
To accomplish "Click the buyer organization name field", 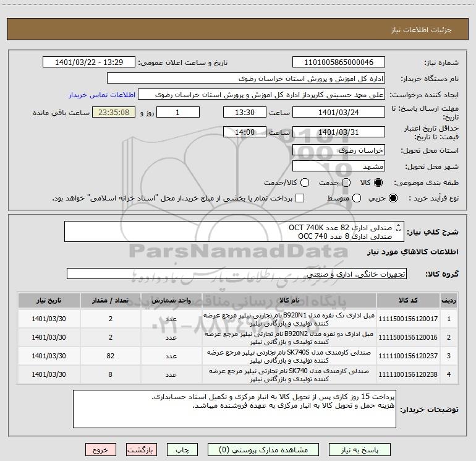I will [246, 79].
